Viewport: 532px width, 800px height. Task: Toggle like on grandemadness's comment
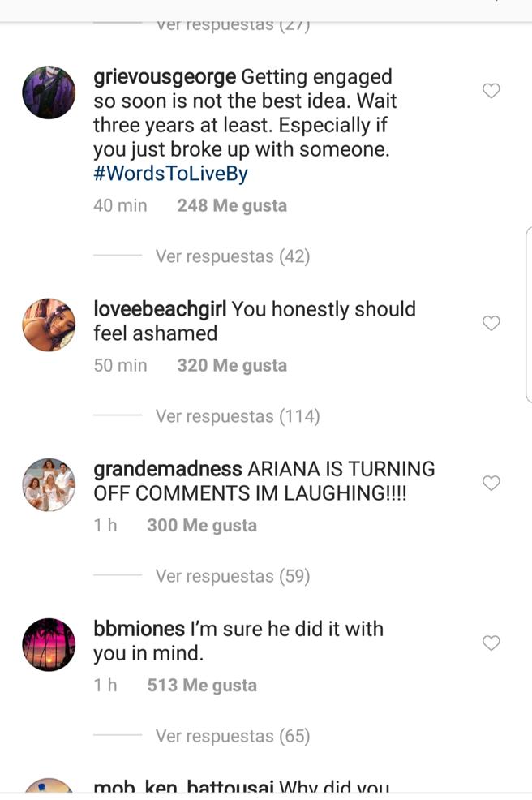pos(491,483)
